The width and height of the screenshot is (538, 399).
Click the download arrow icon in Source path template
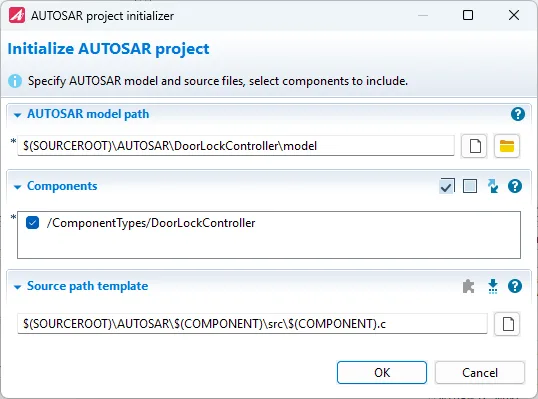click(x=493, y=286)
